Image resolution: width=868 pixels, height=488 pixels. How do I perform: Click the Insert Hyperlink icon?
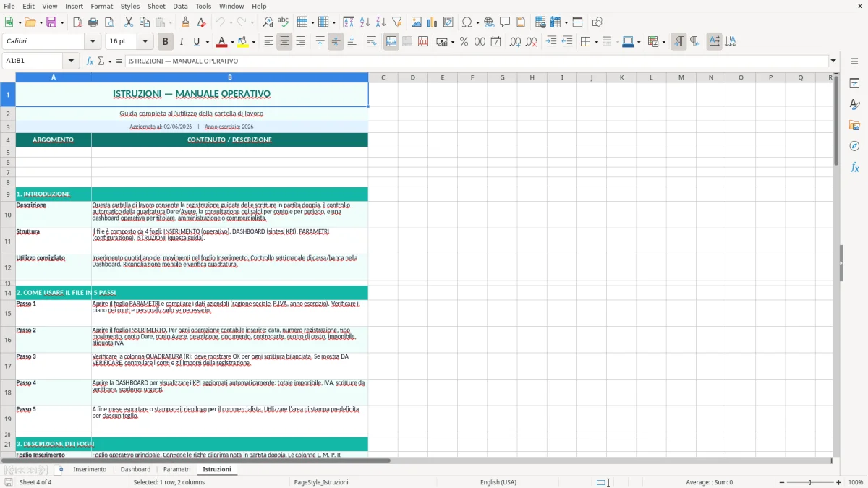click(x=490, y=22)
